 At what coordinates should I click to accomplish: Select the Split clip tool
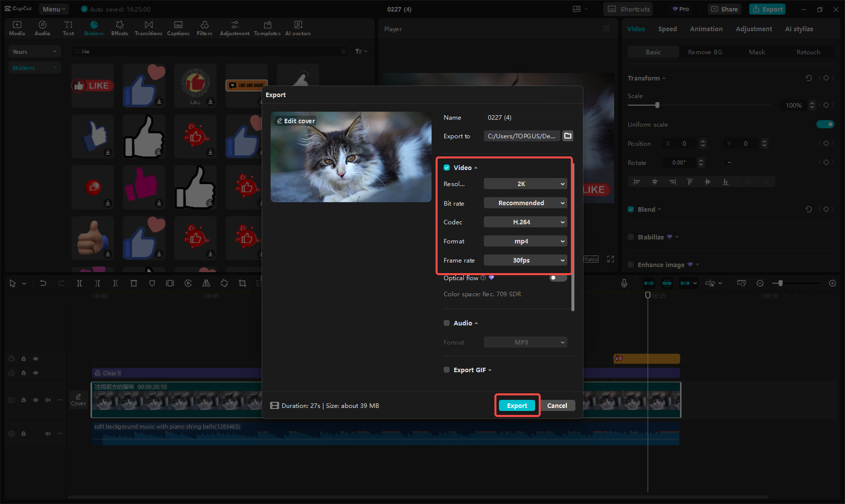point(79,283)
